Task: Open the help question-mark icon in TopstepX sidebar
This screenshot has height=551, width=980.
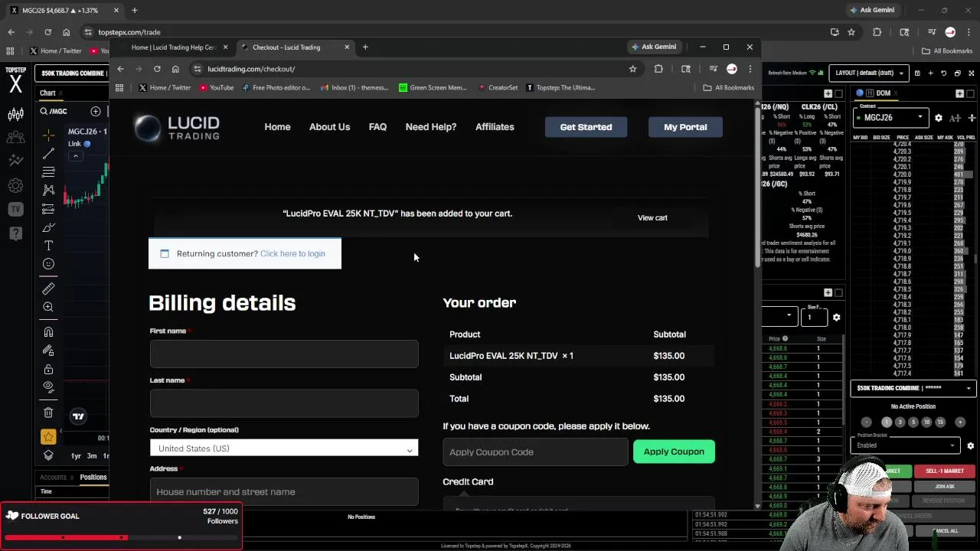Action: (15, 233)
